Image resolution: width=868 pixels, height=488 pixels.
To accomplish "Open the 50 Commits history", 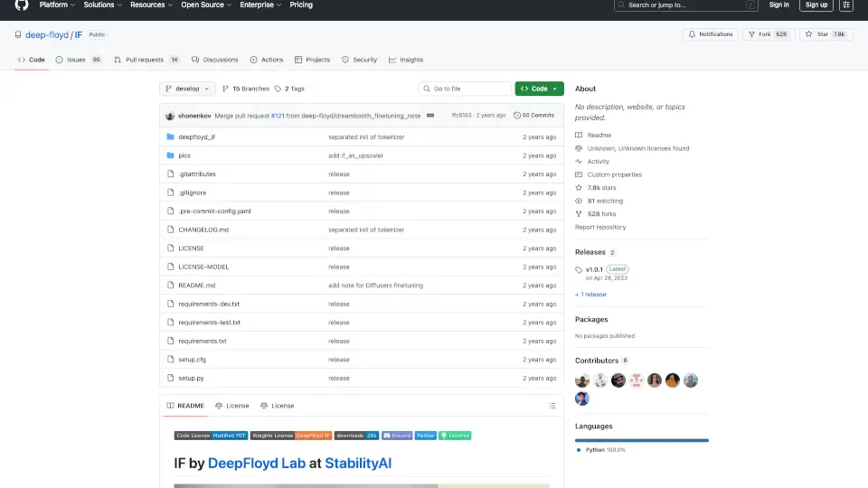I will [x=533, y=116].
